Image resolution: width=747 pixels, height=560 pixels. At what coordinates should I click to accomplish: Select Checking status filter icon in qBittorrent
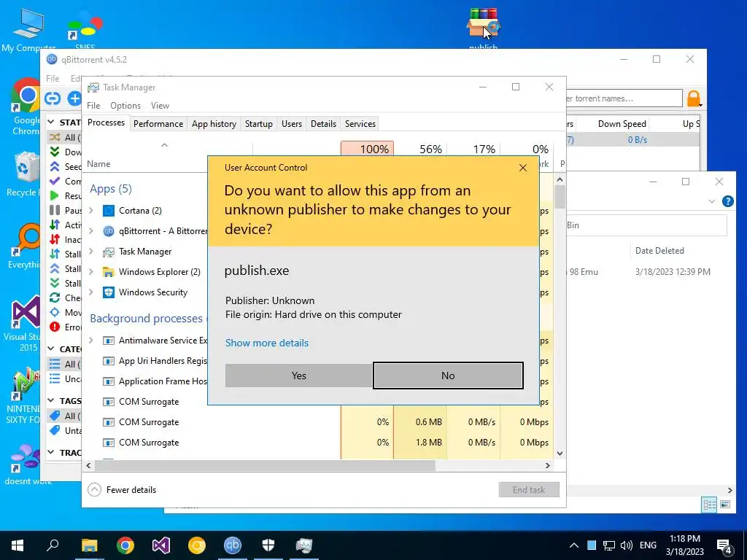(x=55, y=297)
